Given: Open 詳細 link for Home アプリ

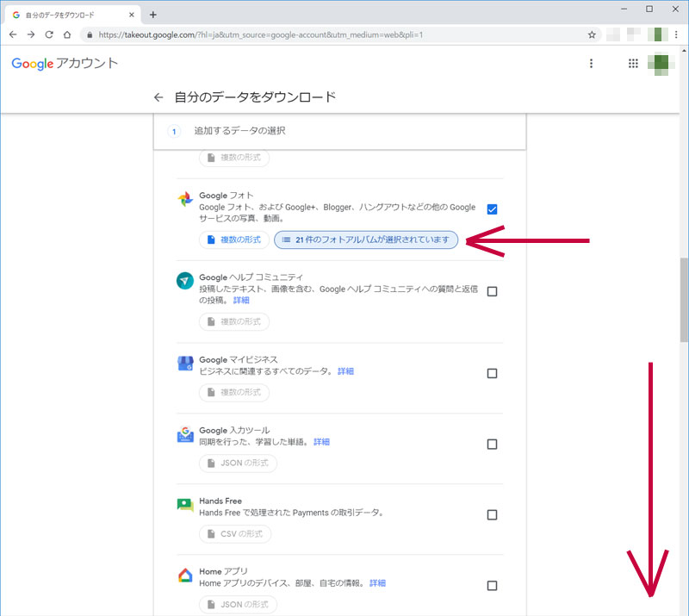Looking at the screenshot, I should point(377,583).
